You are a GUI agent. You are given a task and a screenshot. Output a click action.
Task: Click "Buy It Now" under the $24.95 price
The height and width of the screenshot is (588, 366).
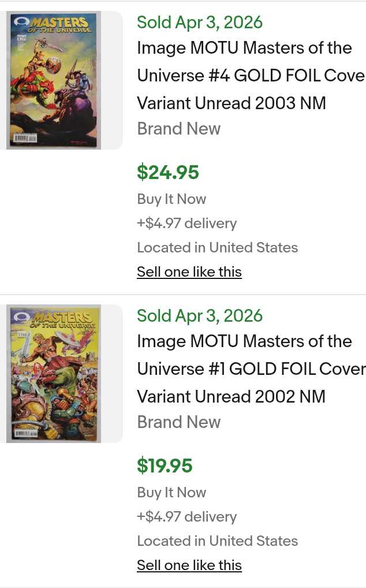pos(171,199)
